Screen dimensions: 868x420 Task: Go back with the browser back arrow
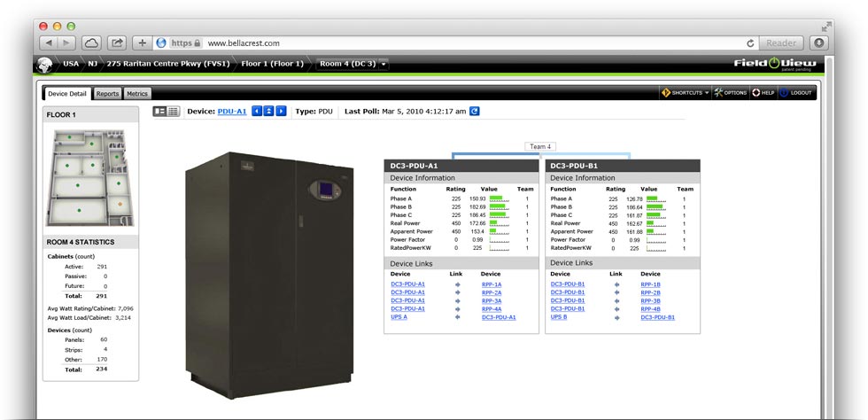(x=50, y=43)
